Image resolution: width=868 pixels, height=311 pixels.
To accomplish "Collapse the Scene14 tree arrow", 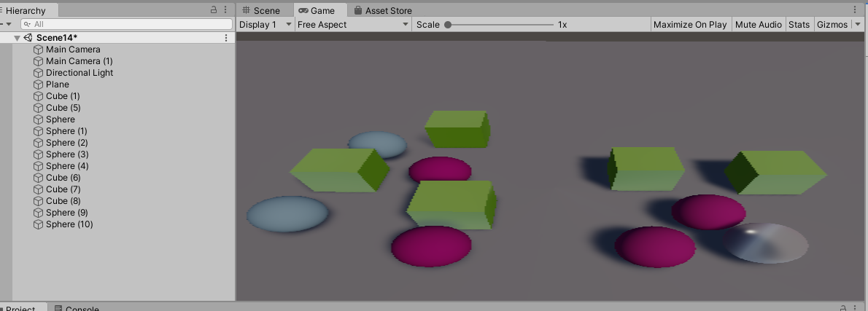I will point(17,38).
